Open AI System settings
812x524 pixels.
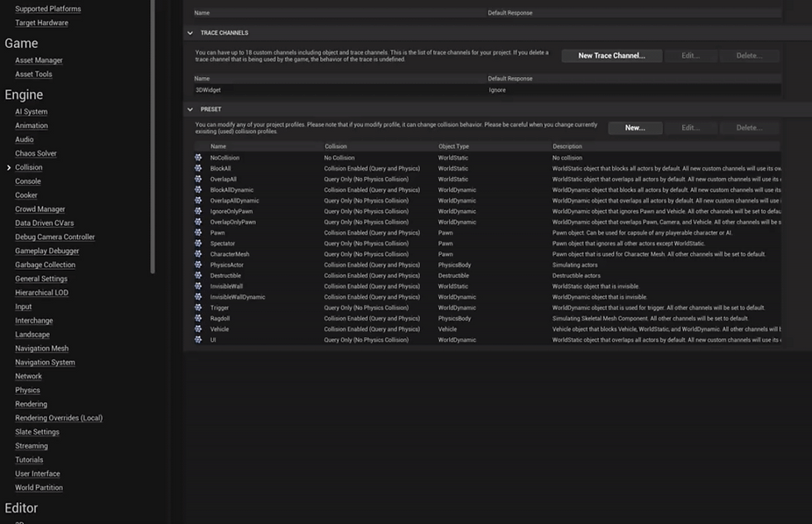tap(31, 112)
